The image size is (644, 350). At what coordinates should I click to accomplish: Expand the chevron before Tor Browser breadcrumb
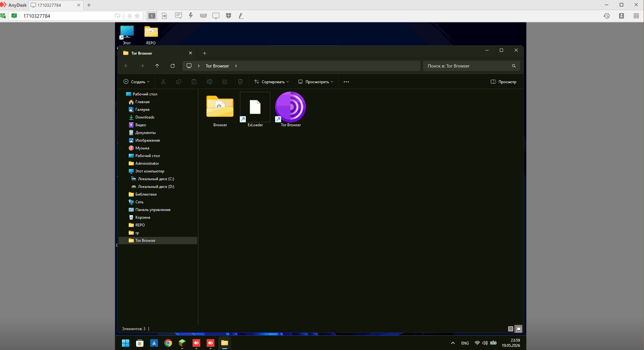pos(199,66)
